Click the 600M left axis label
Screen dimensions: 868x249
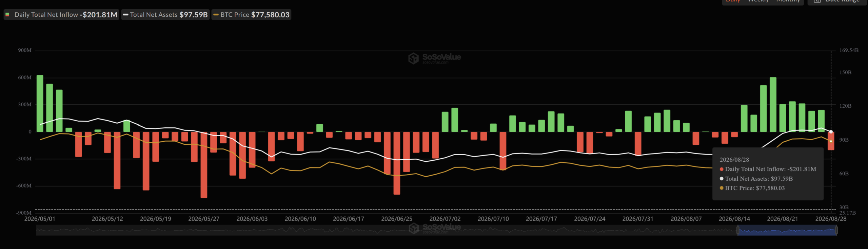(x=25, y=77)
